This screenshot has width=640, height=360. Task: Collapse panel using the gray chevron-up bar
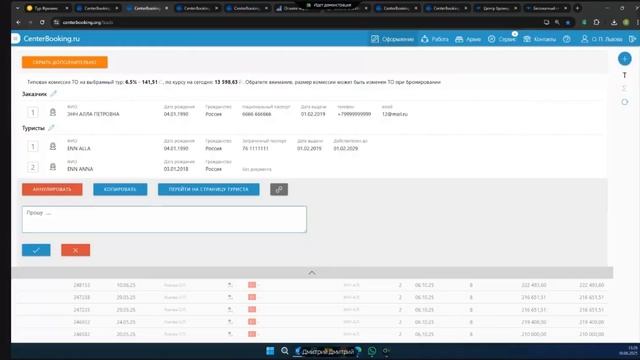coord(312,273)
